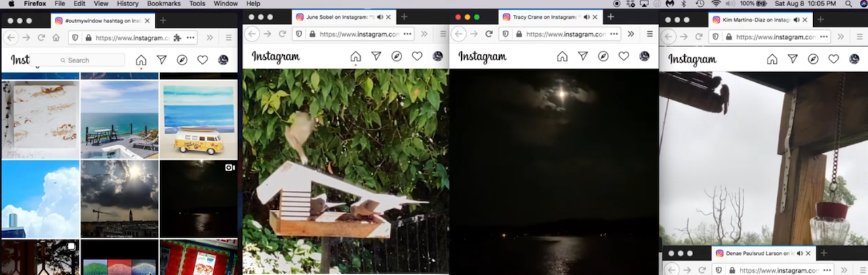Viewport: 868px width, 275px height.
Task: Open the Tools menu
Action: (197, 4)
